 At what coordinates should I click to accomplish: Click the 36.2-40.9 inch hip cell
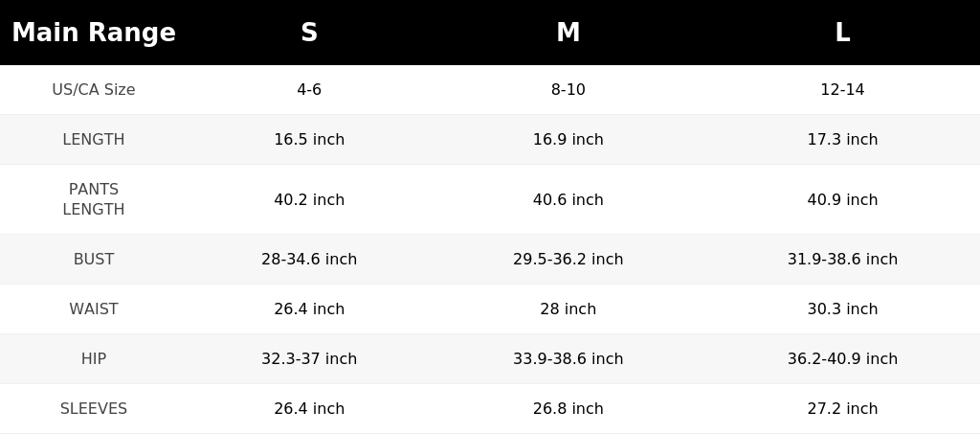click(x=842, y=358)
